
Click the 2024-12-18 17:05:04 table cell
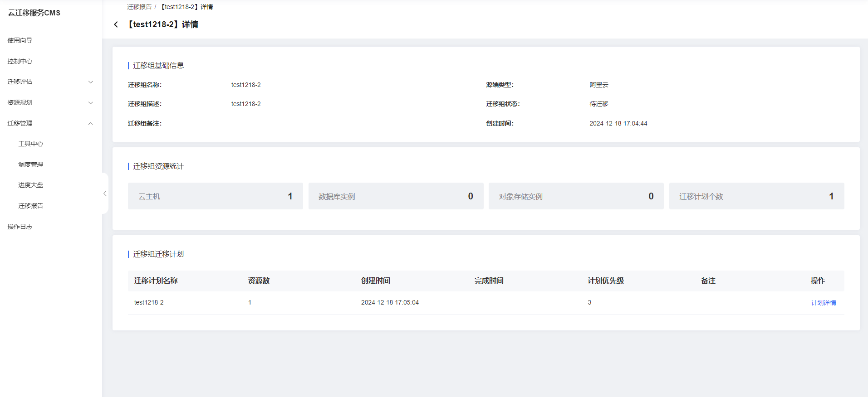[x=390, y=302]
